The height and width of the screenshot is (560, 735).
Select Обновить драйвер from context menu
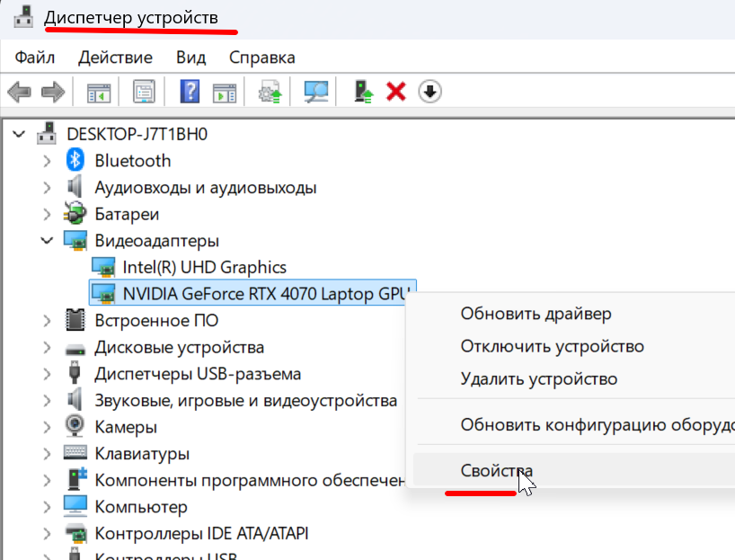click(536, 314)
